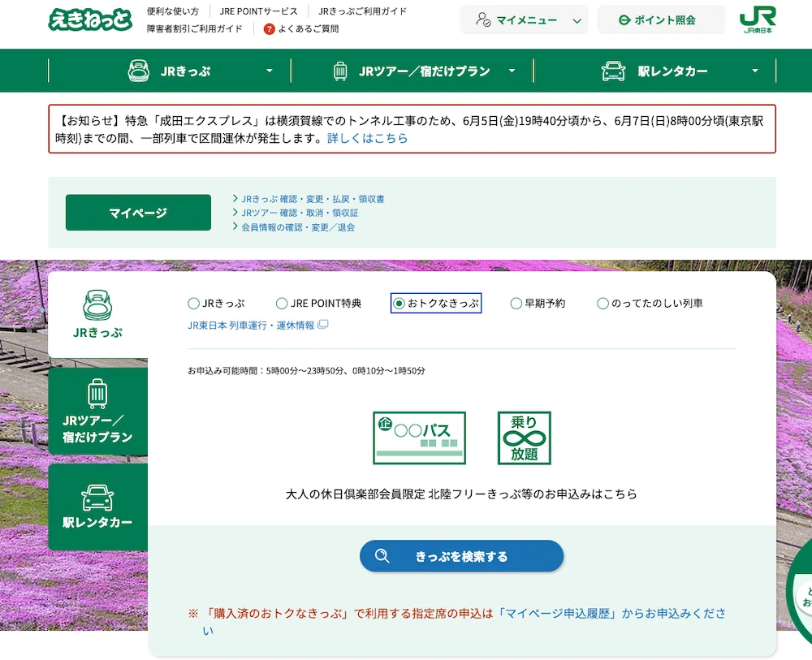Click the car icon on the 駅レンタカー side tab
812x660 pixels.
(x=97, y=498)
